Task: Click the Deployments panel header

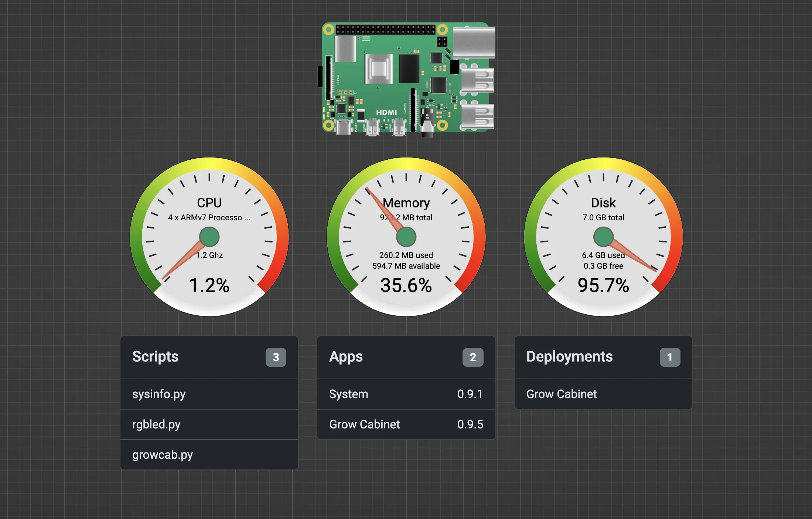Action: 569,357
